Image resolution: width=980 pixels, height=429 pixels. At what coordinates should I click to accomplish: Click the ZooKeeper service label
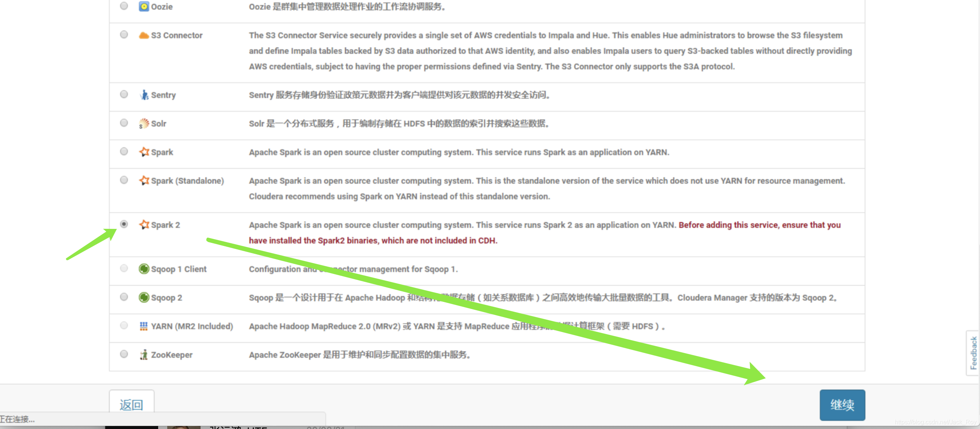pos(172,355)
